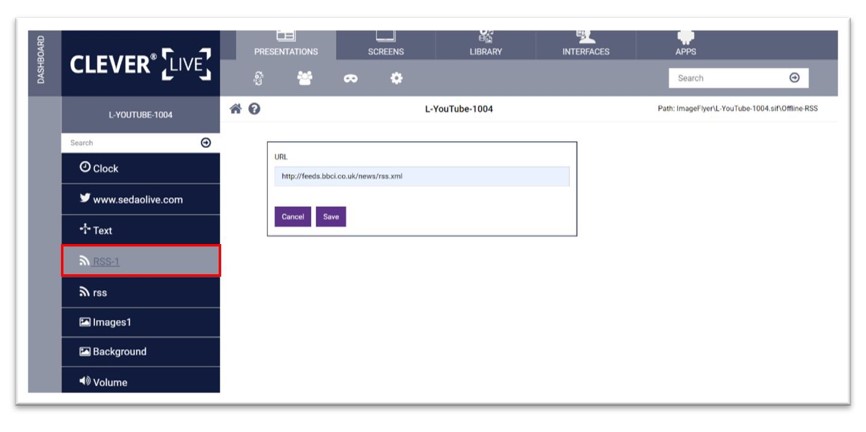
Task: Open the help question mark icon
Action: [x=254, y=109]
